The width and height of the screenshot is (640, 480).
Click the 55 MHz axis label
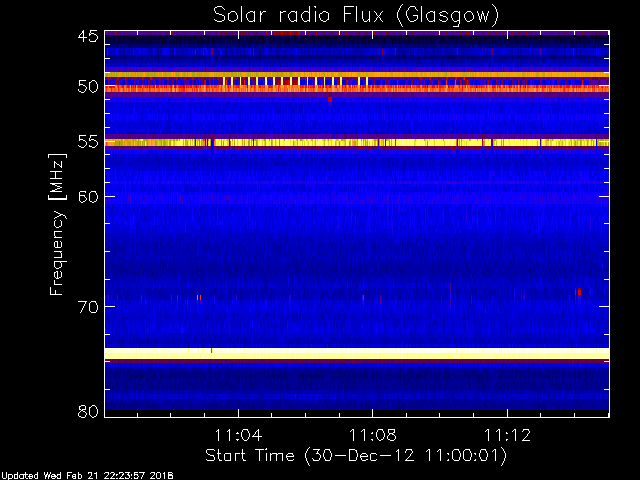click(x=88, y=142)
